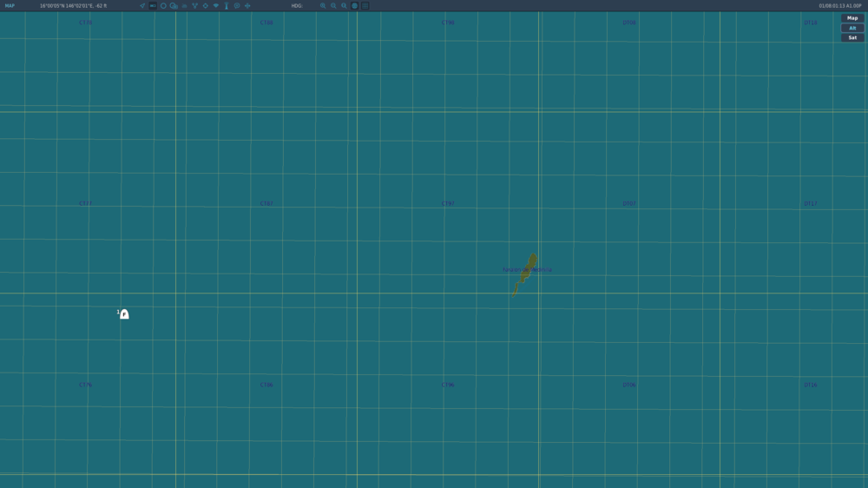Zoom in with the plus magnifier
Viewport: 868px width, 488px height.
323,5
